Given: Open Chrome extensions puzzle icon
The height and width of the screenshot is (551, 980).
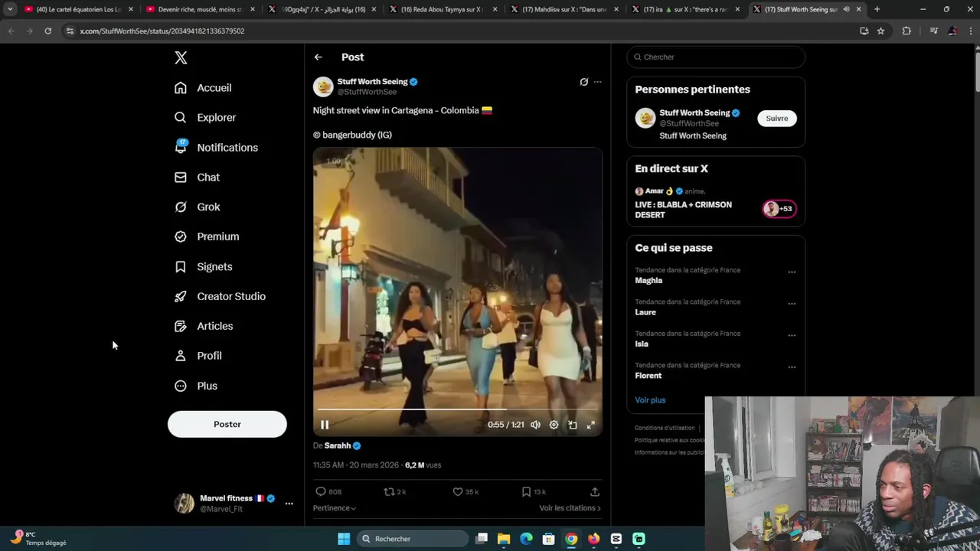Looking at the screenshot, I should [x=907, y=31].
